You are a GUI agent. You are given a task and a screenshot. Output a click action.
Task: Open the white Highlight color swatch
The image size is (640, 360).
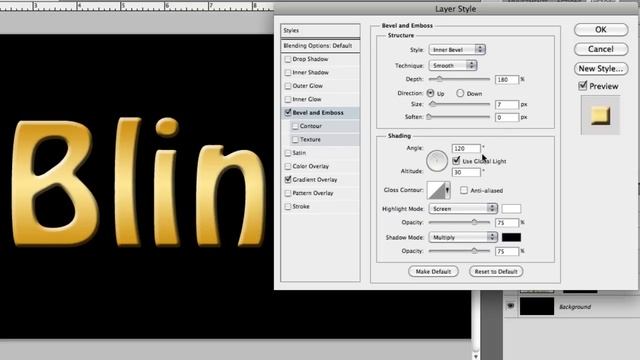tap(511, 209)
